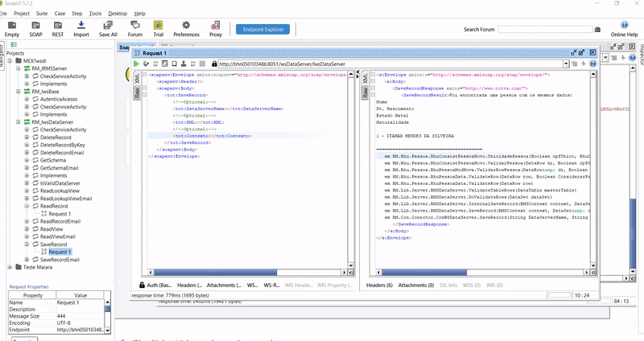The image size is (644, 341).
Task: Click the Endpoint Explorer button
Action: 263,29
